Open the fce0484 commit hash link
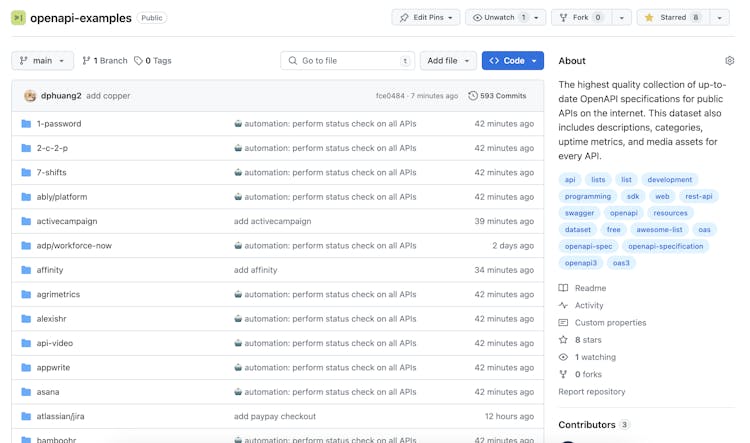750x443 pixels. click(x=390, y=96)
